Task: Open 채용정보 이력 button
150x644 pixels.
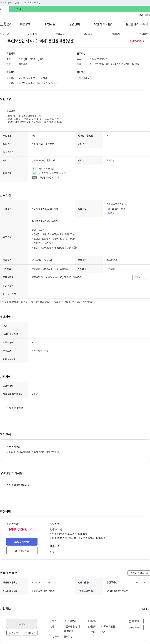Action: pos(134,628)
